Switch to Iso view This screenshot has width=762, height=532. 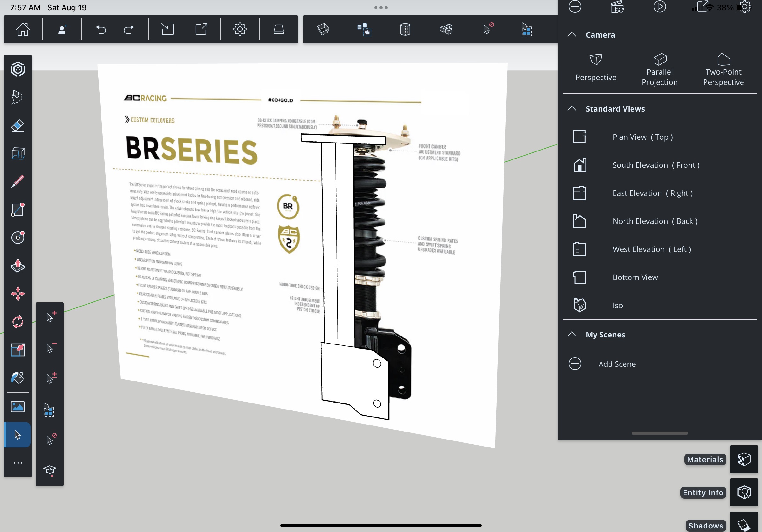(617, 305)
